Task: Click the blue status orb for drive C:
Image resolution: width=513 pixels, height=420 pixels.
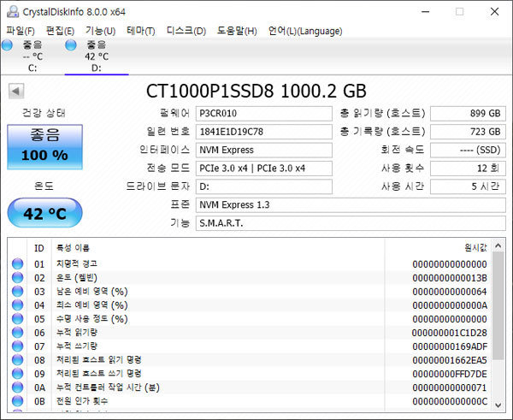Action: click(7, 44)
